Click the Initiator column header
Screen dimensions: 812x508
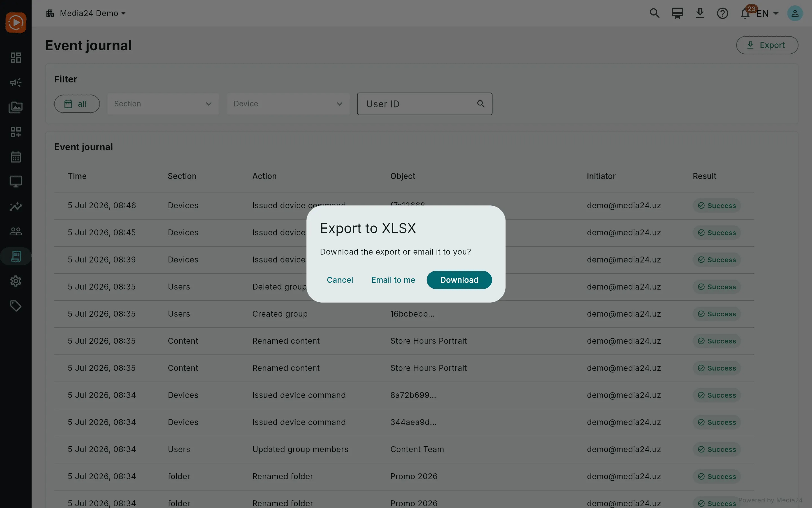click(x=601, y=176)
